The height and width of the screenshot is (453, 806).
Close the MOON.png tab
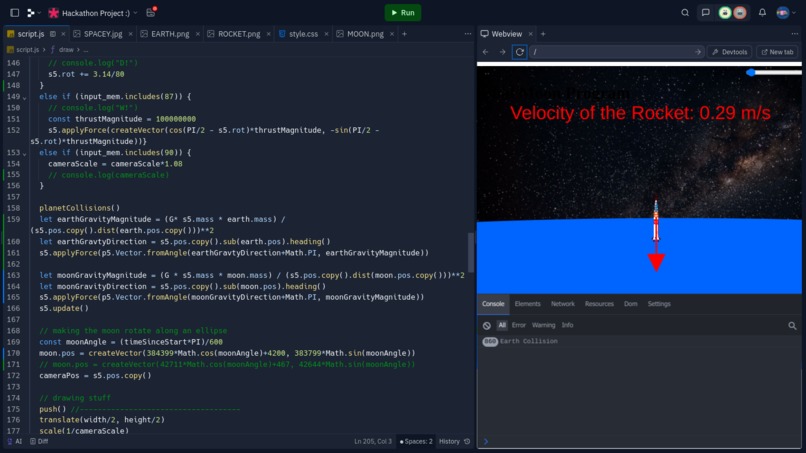pos(392,34)
